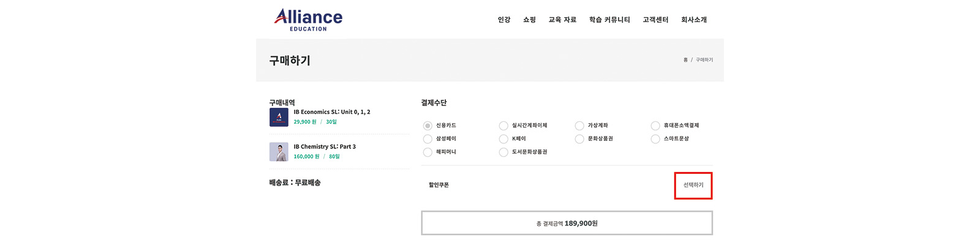Image resolution: width=980 pixels, height=245 pixels.
Task: Click the 홈 breadcrumb link
Action: coord(685,60)
